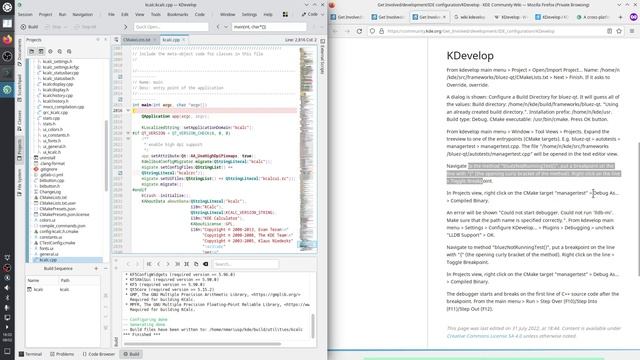This screenshot has width=640, height=360.
Task: Remove item from Build Sequence with minus button
Action: tap(106, 269)
